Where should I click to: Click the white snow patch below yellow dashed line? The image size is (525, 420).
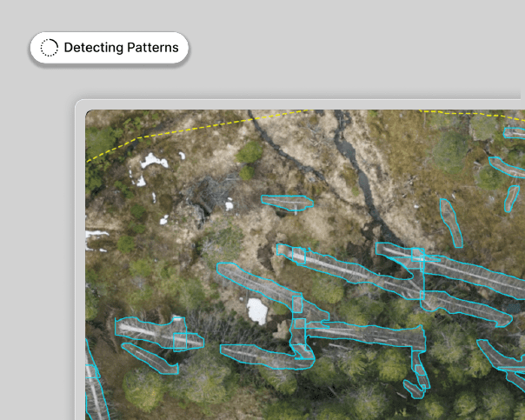[x=154, y=161]
